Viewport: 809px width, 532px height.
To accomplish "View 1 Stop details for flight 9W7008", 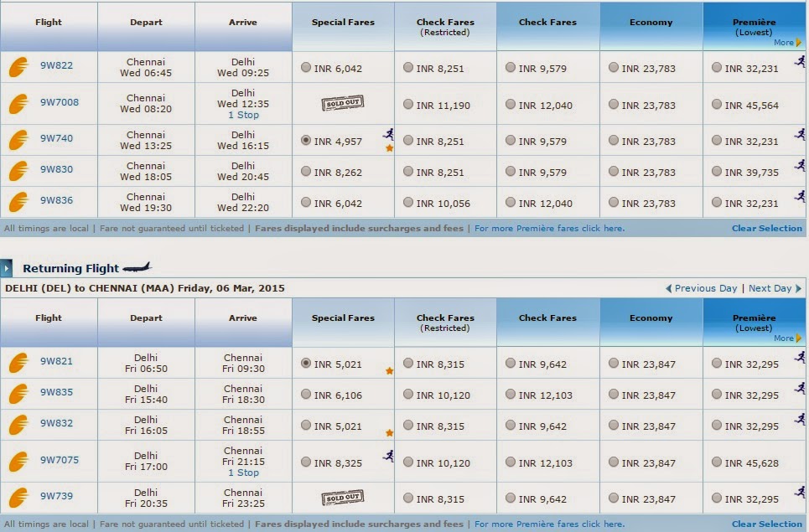I will point(243,115).
